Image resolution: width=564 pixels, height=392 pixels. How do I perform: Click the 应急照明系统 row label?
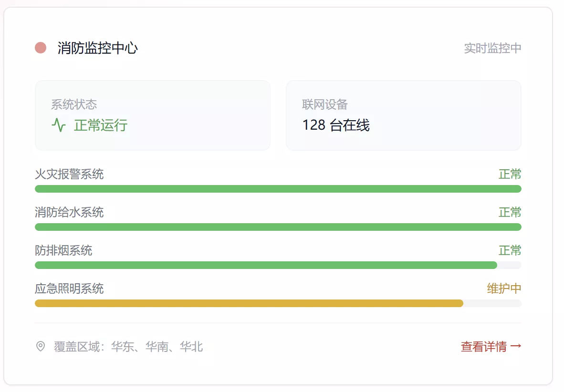69,289
